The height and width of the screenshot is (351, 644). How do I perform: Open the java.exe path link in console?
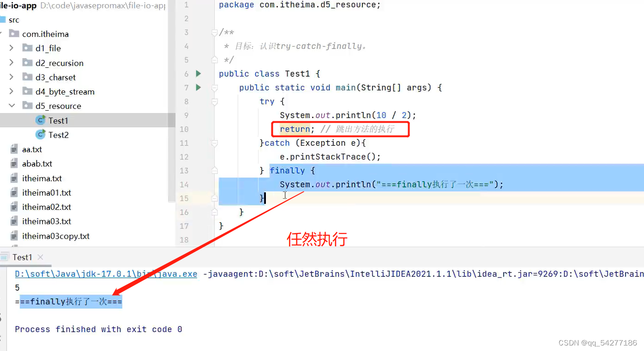(106, 274)
